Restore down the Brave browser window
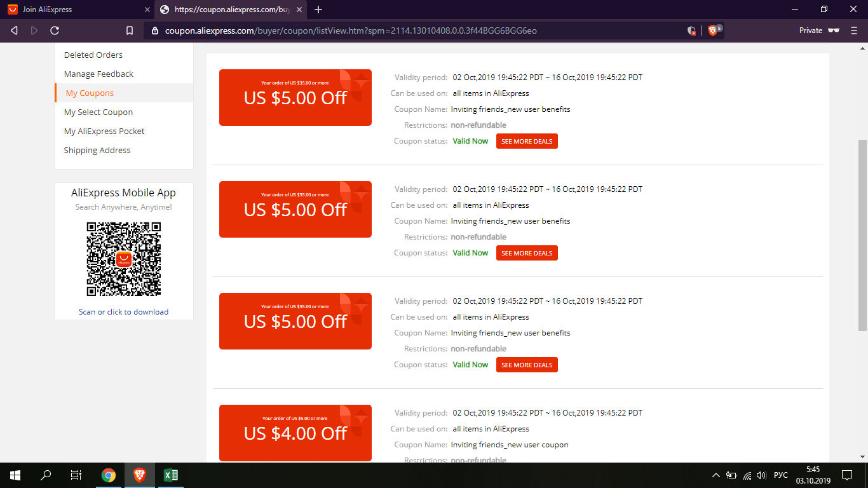The height and width of the screenshot is (488, 868). pyautogui.click(x=824, y=10)
